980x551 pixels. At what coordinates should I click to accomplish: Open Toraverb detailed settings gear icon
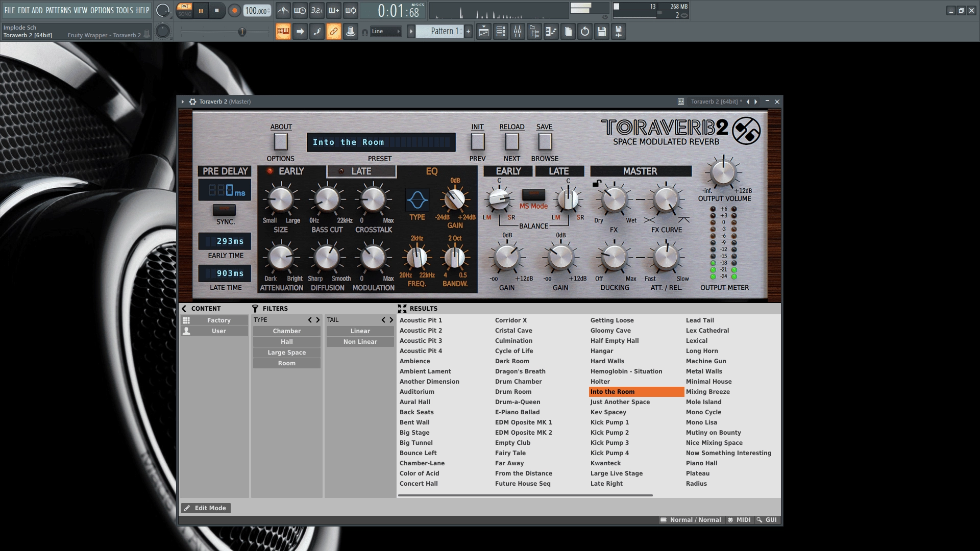pyautogui.click(x=192, y=102)
